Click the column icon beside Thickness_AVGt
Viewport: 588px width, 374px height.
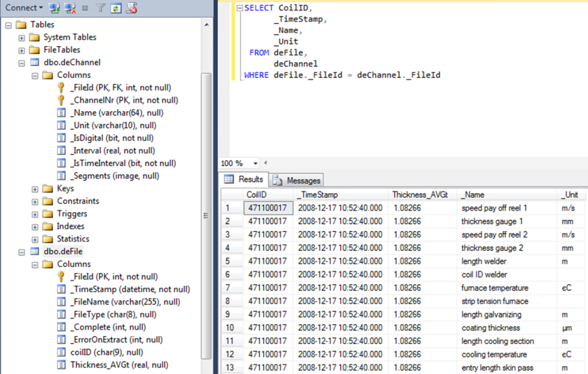tap(61, 365)
